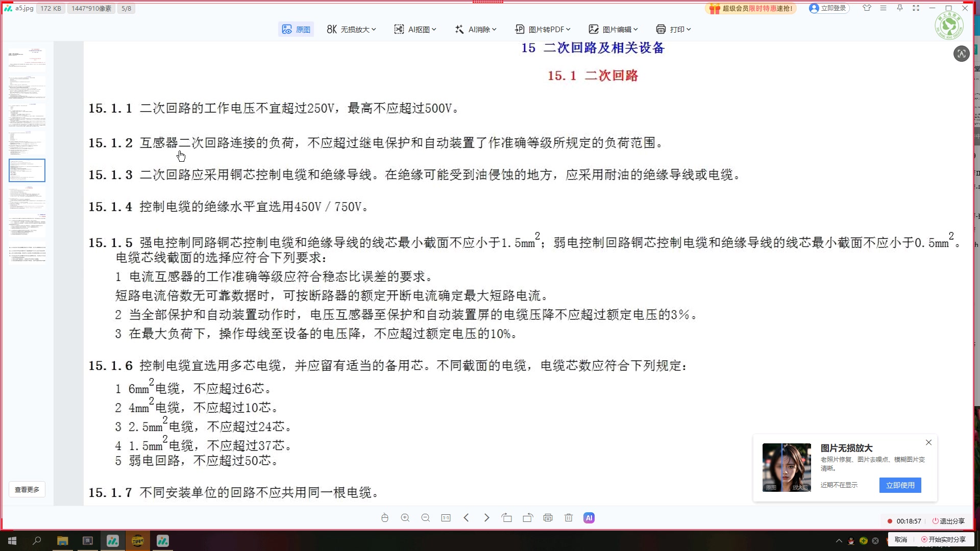
Task: Open the AI assistant with the bottom AI icon
Action: [x=589, y=517]
